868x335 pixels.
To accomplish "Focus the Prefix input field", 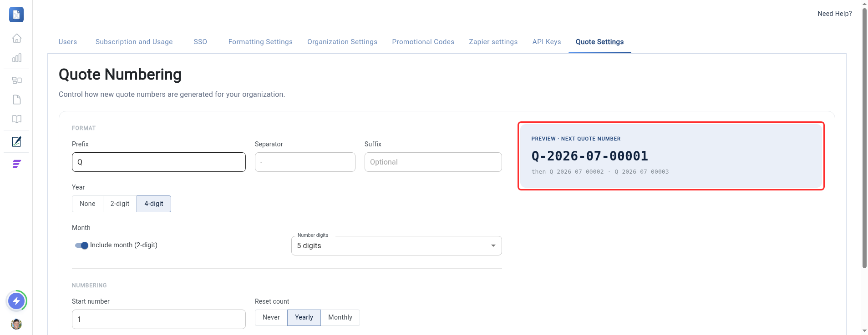I will coord(159,162).
